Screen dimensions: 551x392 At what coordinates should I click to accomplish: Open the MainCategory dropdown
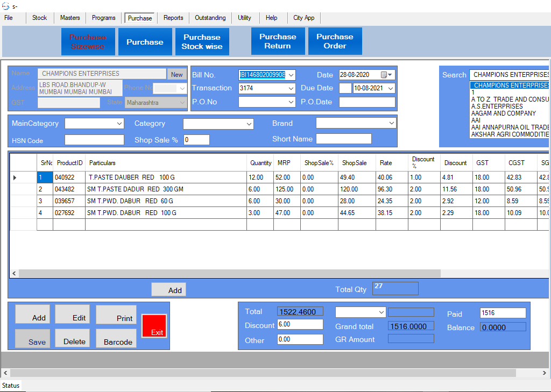click(x=119, y=124)
